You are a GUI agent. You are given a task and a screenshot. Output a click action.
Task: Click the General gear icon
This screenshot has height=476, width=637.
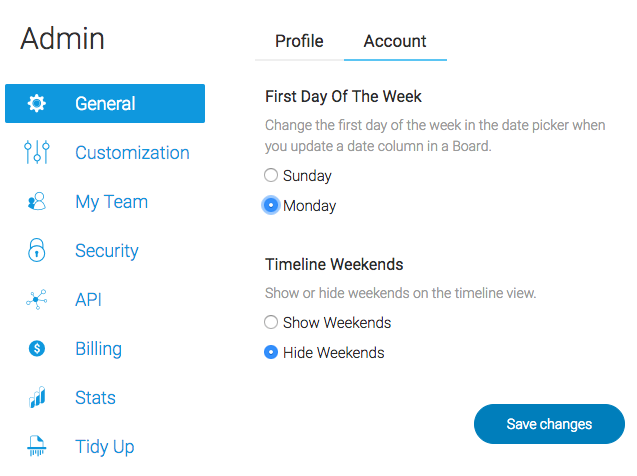tap(37, 104)
